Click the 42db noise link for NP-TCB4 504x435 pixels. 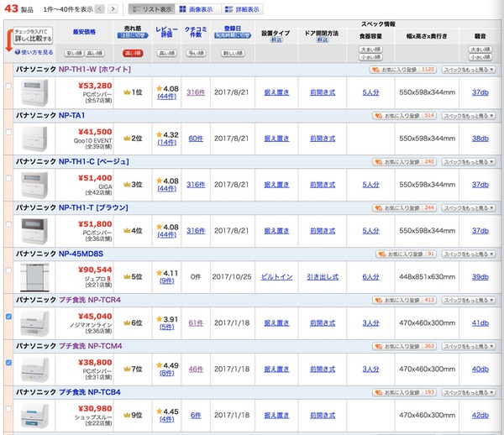point(480,416)
